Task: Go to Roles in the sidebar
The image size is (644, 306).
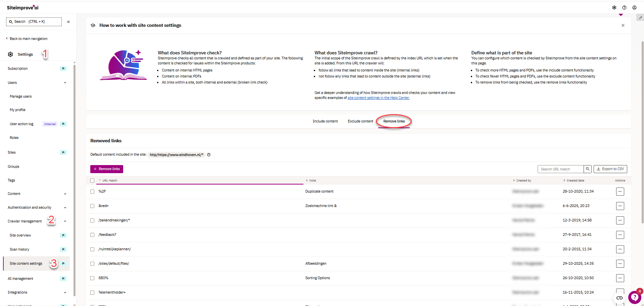Action: (14, 138)
